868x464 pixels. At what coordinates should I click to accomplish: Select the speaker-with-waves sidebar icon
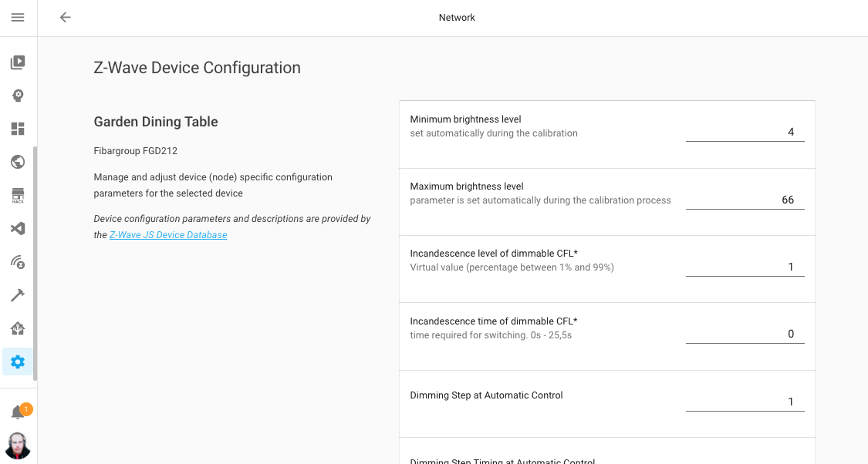[17, 261]
